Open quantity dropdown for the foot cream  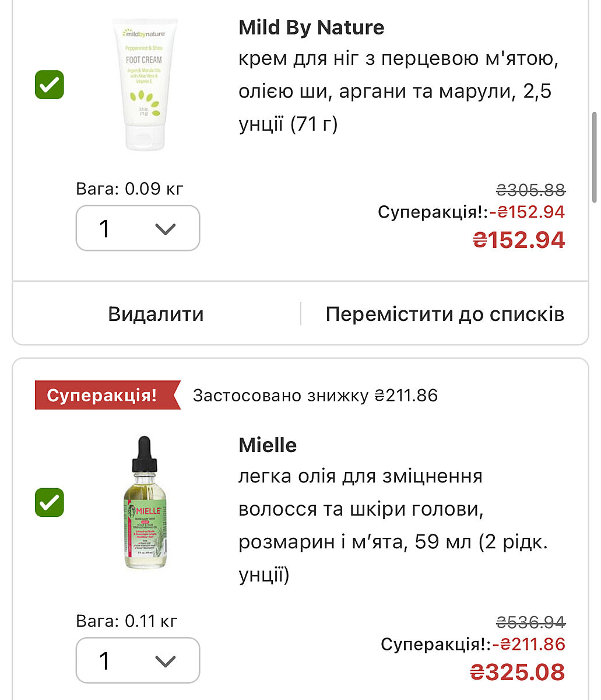pyautogui.click(x=138, y=228)
